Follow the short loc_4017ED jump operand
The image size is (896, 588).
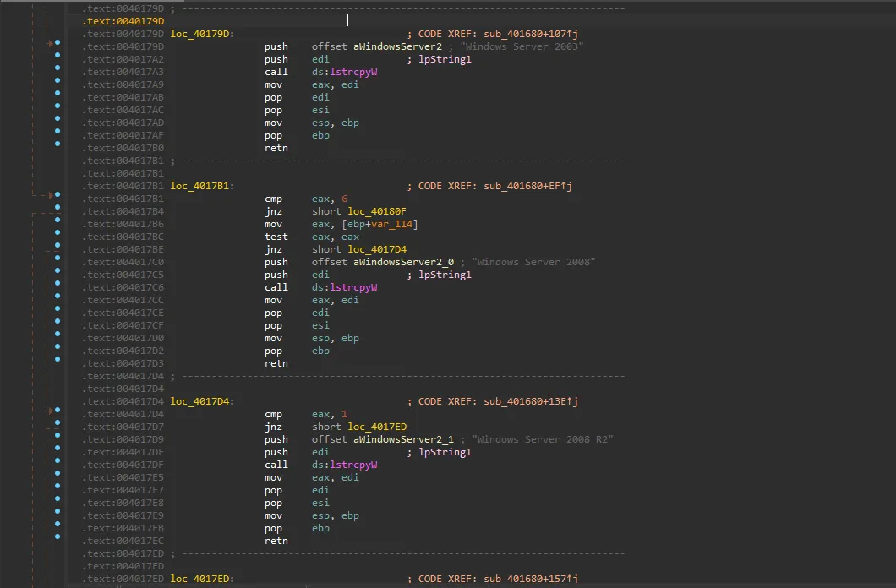tap(377, 427)
